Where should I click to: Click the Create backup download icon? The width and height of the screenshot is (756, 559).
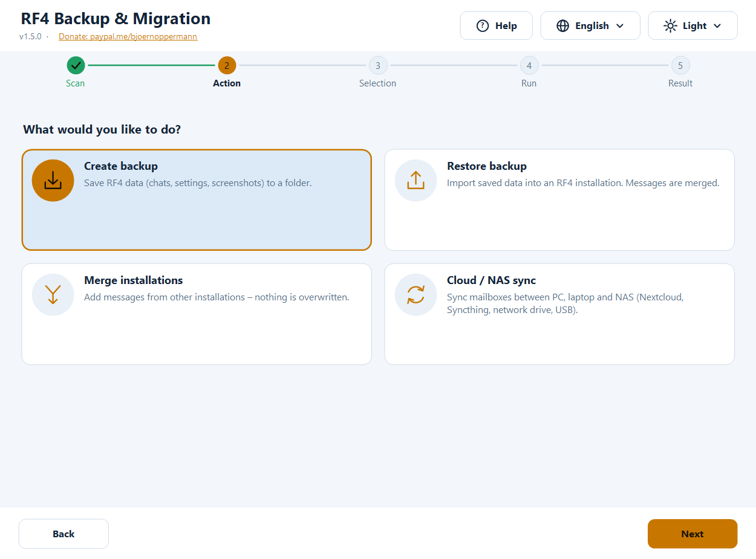(53, 180)
